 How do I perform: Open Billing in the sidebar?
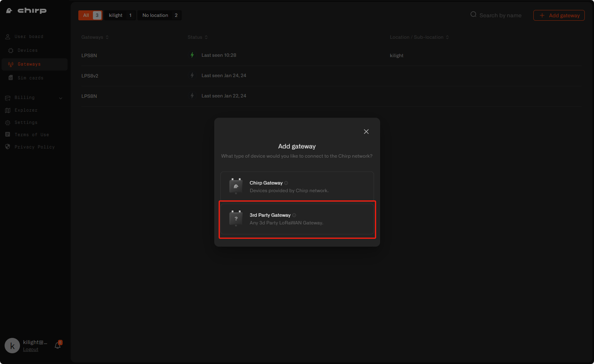[x=25, y=98]
